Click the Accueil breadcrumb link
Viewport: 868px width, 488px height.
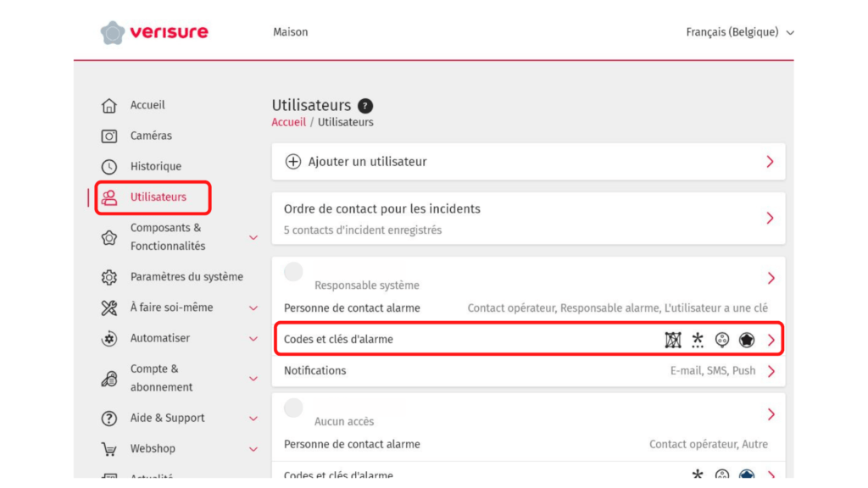click(288, 122)
